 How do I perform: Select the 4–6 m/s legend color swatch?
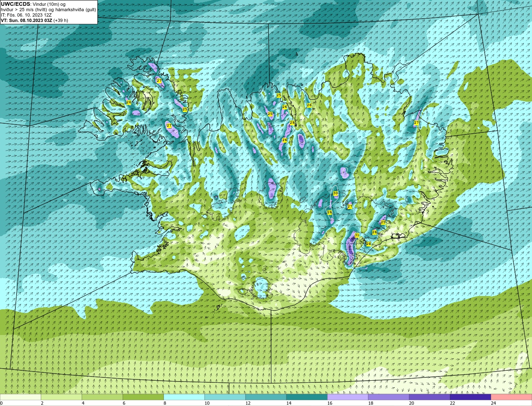[103, 397]
